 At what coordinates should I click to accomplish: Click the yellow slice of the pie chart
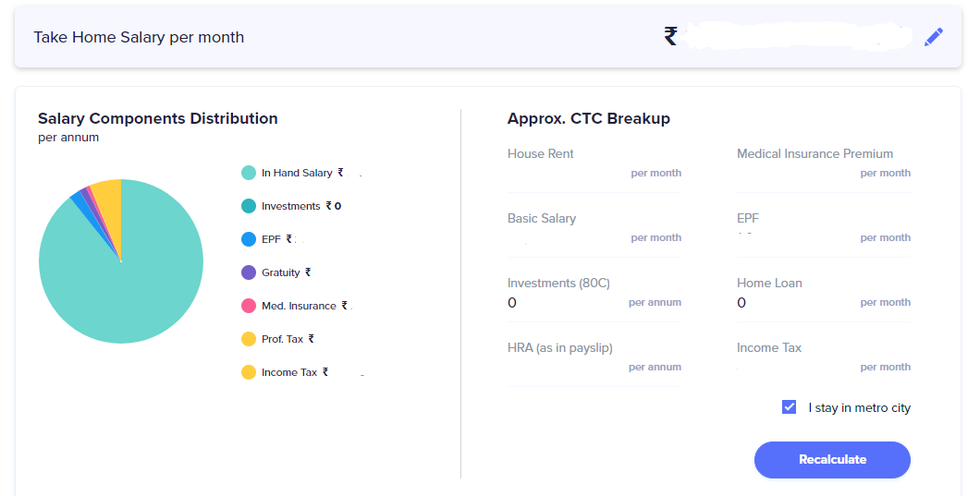click(108, 199)
